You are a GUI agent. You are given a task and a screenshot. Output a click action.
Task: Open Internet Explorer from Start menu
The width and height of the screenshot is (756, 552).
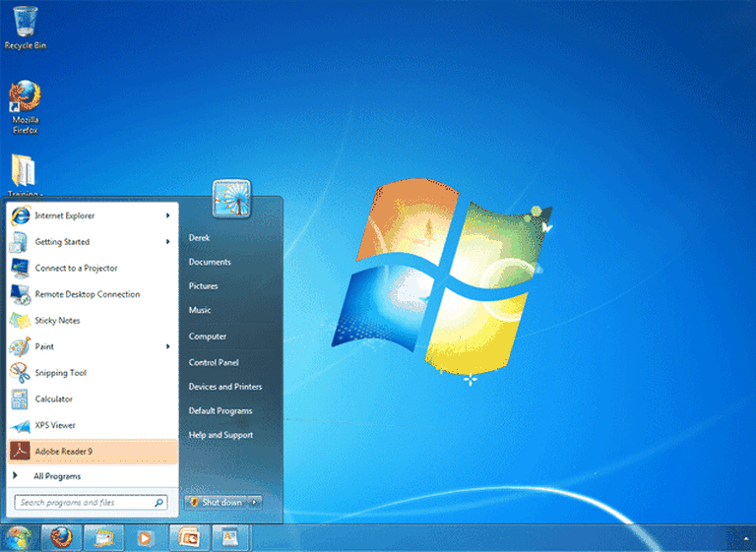92,215
